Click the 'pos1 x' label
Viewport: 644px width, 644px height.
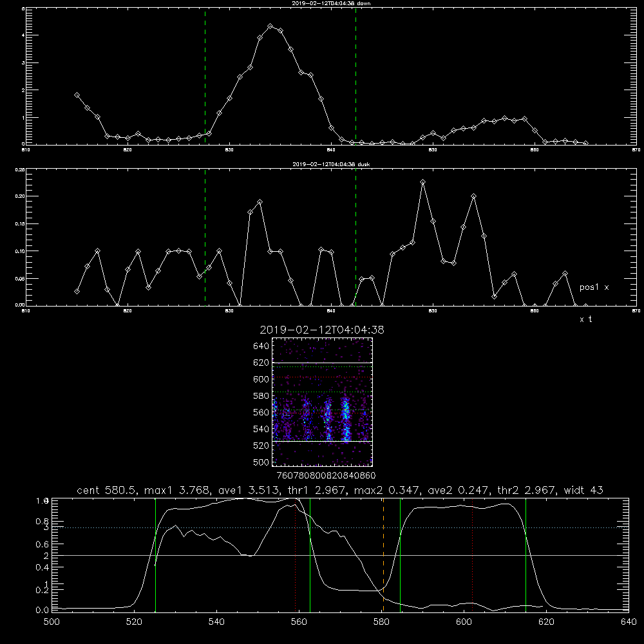(x=594, y=287)
